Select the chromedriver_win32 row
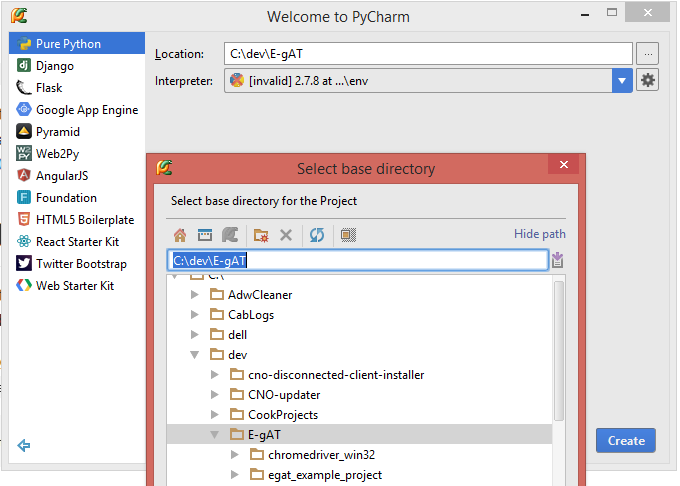 [359, 454]
